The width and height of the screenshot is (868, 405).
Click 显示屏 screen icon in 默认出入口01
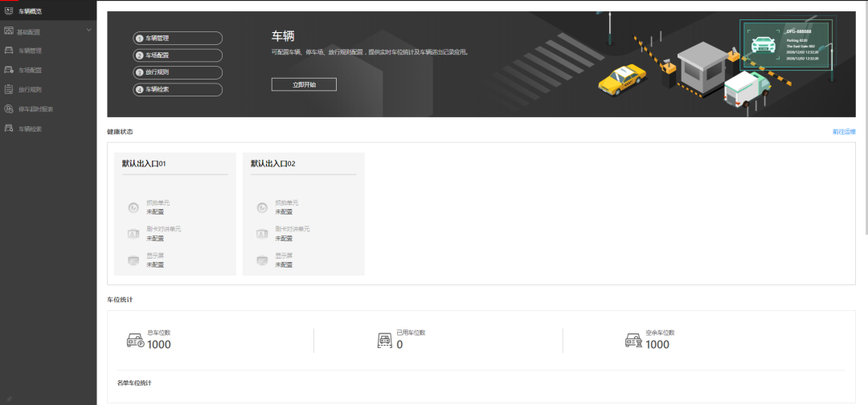tap(133, 260)
